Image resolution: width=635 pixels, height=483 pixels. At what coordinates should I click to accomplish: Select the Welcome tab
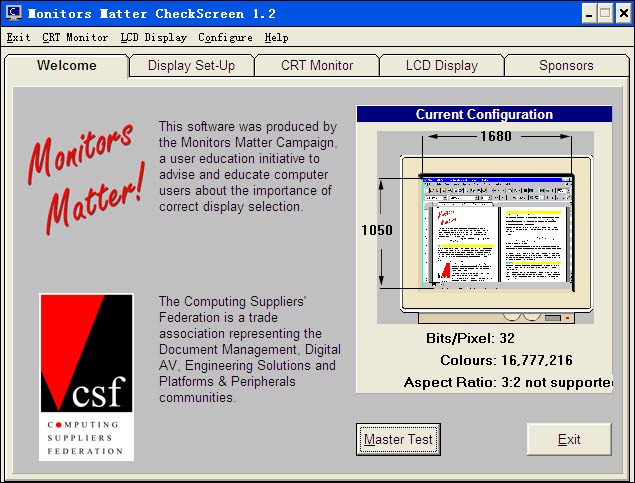pos(67,66)
